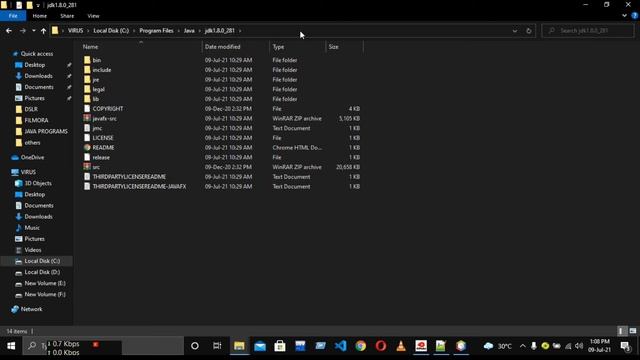Open the taskbar clock and date
Viewport: 640px width, 360px height.
click(600, 346)
